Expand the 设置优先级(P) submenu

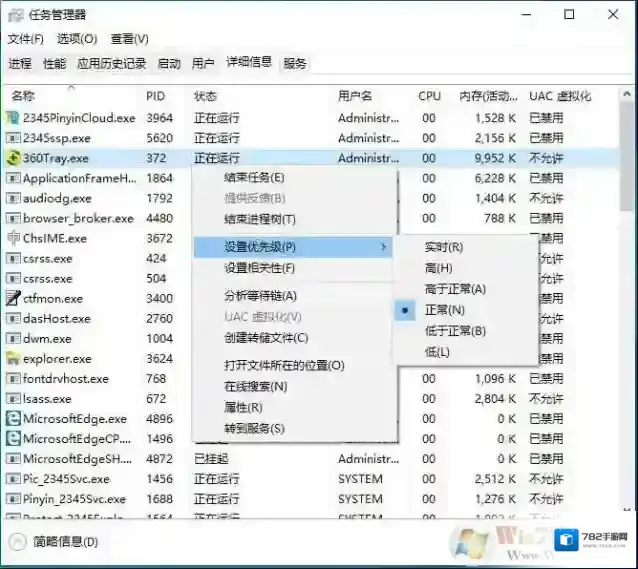pyautogui.click(x=293, y=247)
